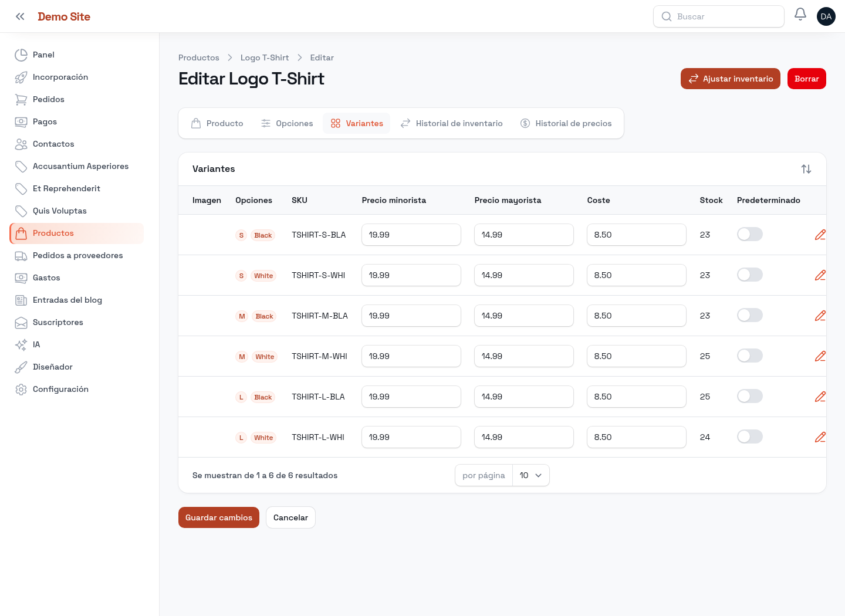Open Pedidos a proveedores in sidebar

coord(77,255)
